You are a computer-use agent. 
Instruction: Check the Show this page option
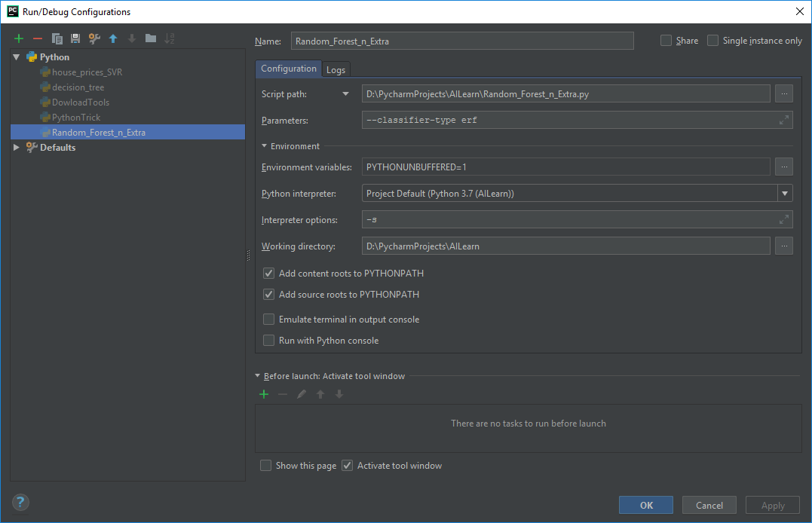(x=265, y=466)
